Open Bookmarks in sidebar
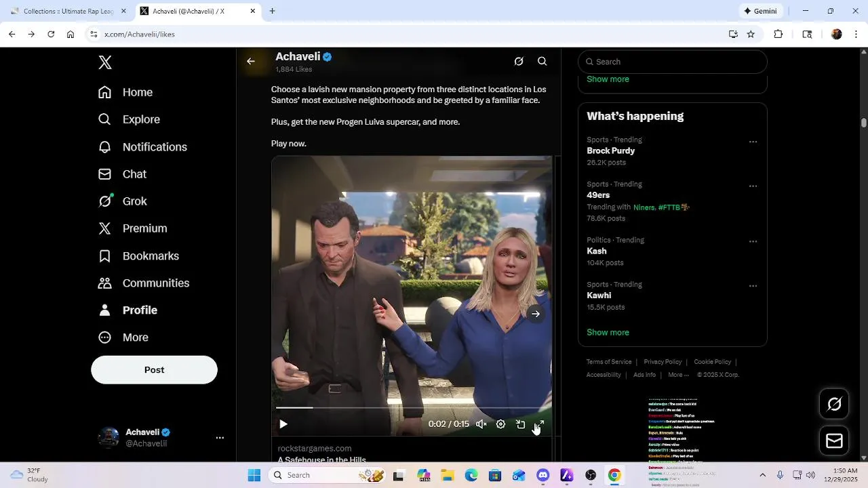The height and width of the screenshot is (488, 868). coord(138,256)
